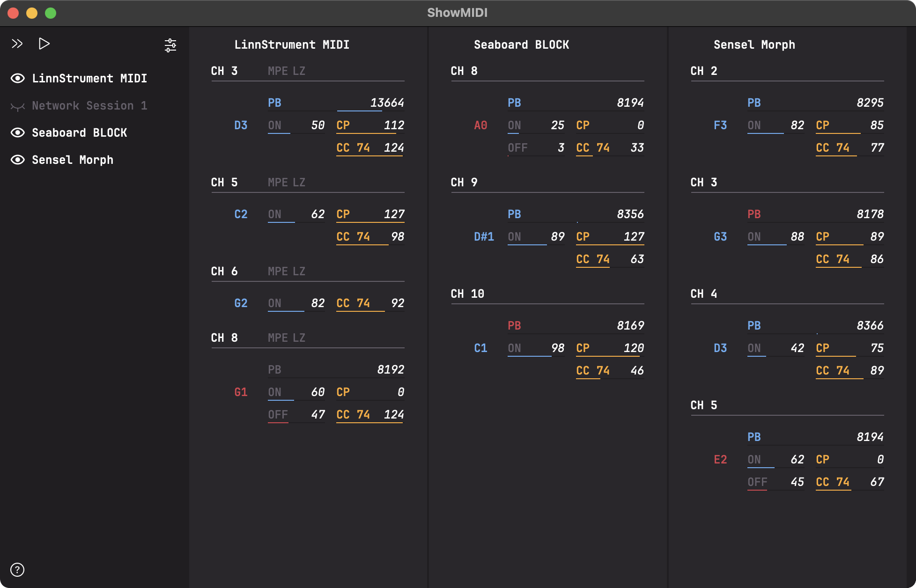Select Network Session 1 in sidebar
The height and width of the screenshot is (588, 916).
89,105
